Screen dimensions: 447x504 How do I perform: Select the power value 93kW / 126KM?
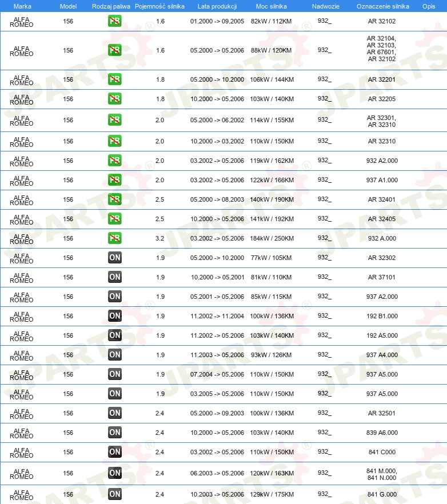(x=271, y=355)
